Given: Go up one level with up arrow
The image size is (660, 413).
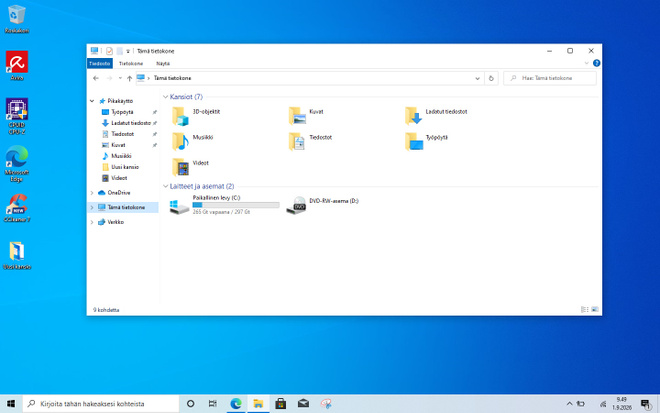Looking at the screenshot, I should pos(129,78).
